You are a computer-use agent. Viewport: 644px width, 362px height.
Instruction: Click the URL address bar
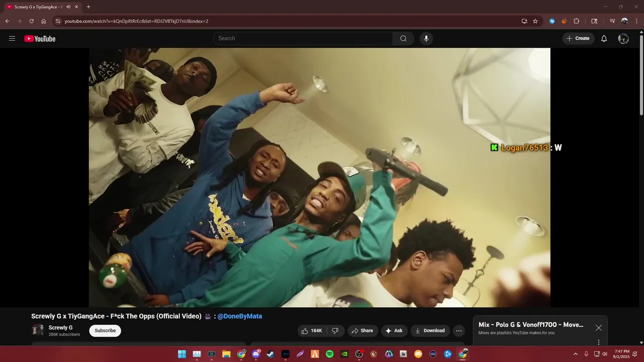point(289,21)
